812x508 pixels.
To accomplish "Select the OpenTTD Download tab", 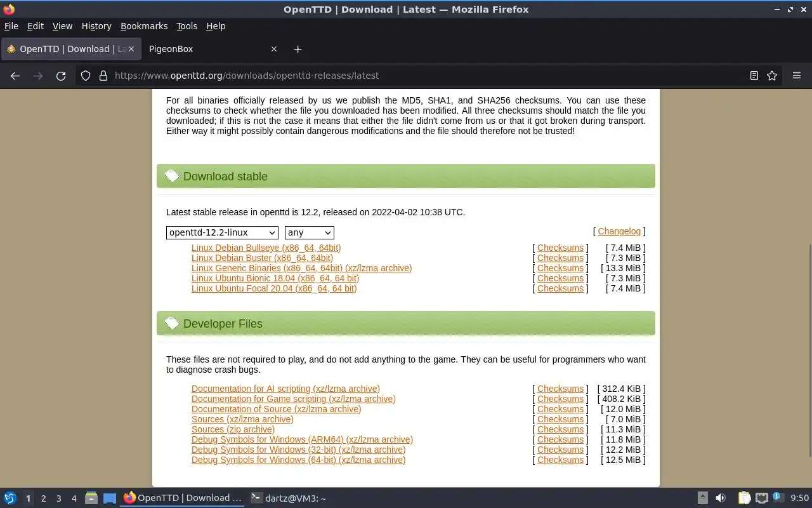I will click(70, 49).
